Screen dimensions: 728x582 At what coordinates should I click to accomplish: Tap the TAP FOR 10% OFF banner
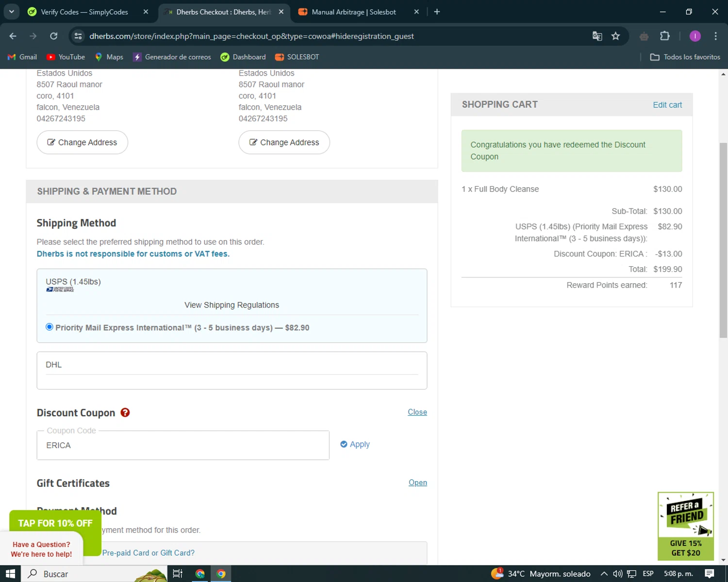55,523
